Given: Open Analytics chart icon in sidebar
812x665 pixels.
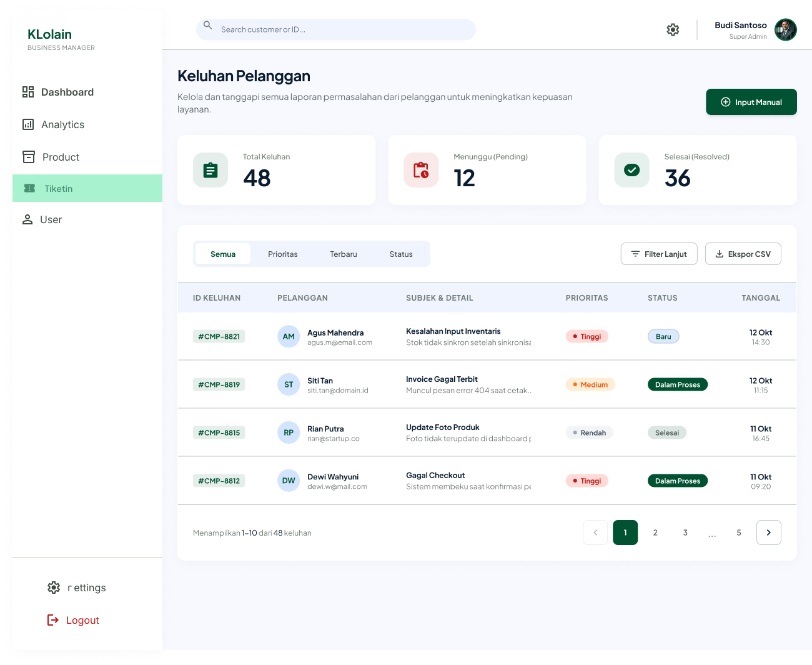Looking at the screenshot, I should tap(28, 124).
